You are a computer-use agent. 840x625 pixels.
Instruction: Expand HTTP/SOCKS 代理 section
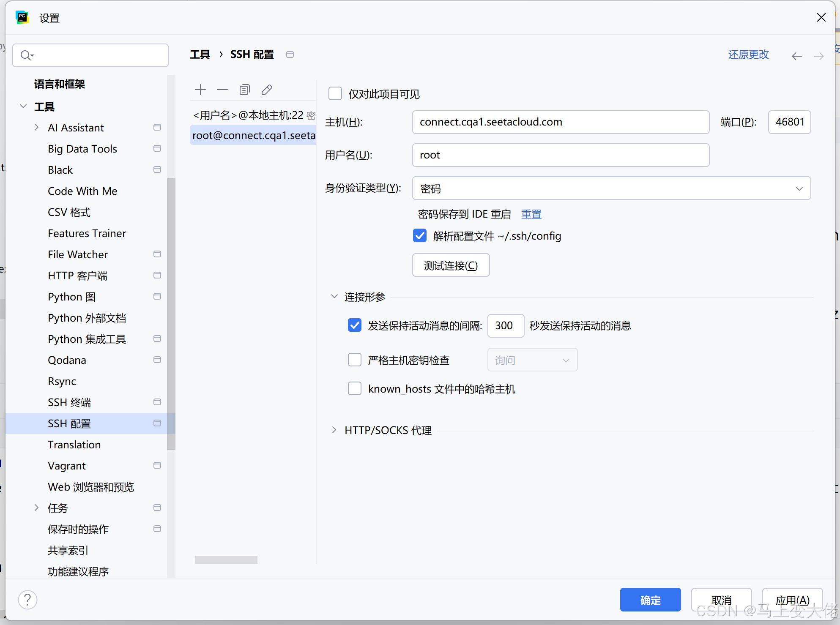pyautogui.click(x=334, y=430)
